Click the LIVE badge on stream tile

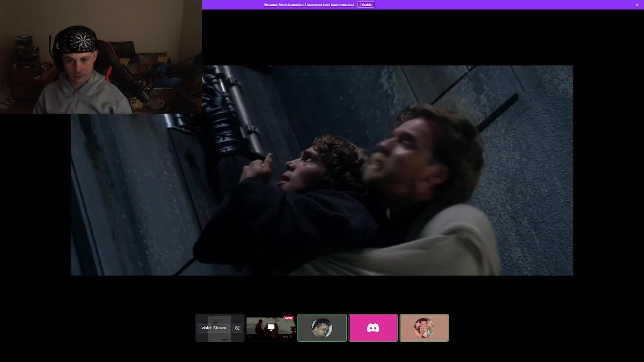(x=288, y=318)
